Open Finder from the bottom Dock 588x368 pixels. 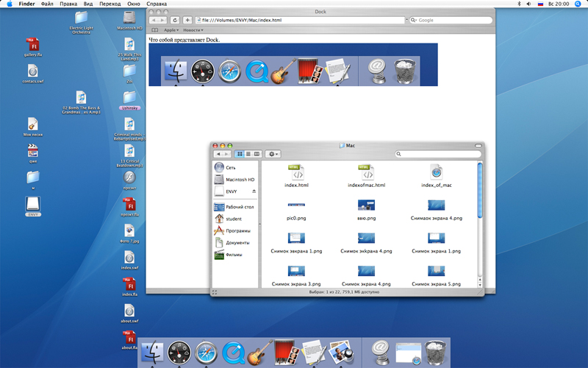(x=152, y=352)
